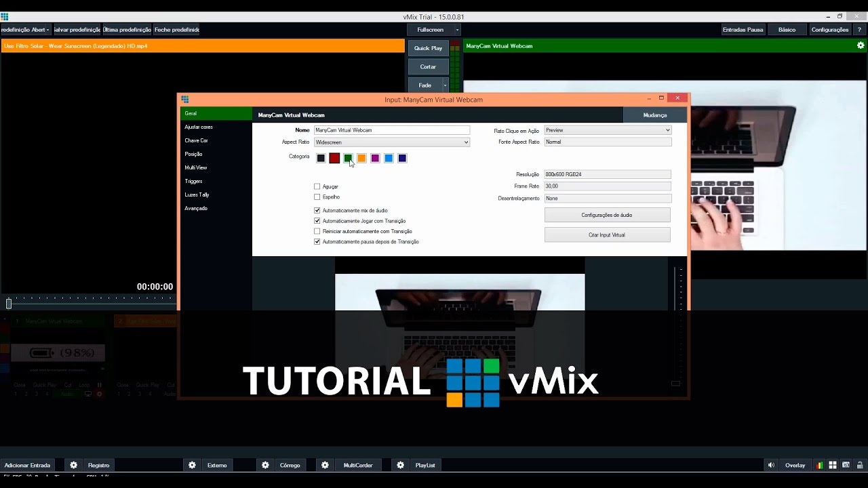Viewport: 868px width, 488px height.
Task: Open the Posição tab
Action: [x=194, y=154]
